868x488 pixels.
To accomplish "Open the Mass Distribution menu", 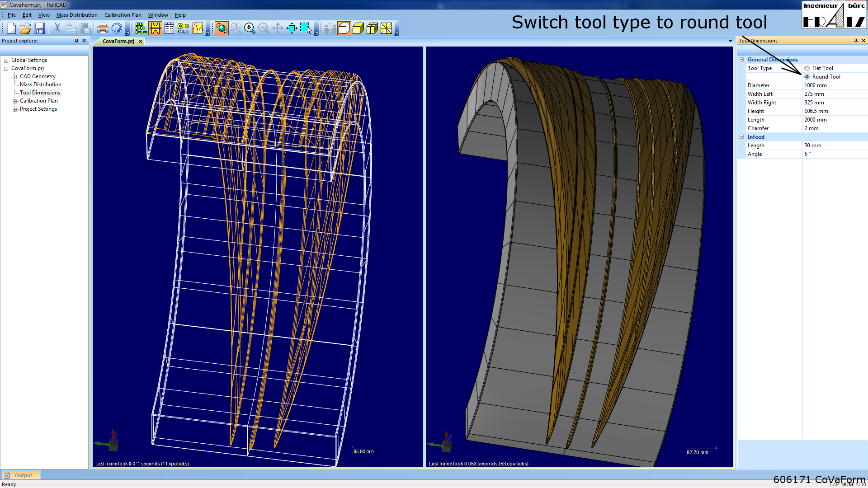I will point(77,15).
